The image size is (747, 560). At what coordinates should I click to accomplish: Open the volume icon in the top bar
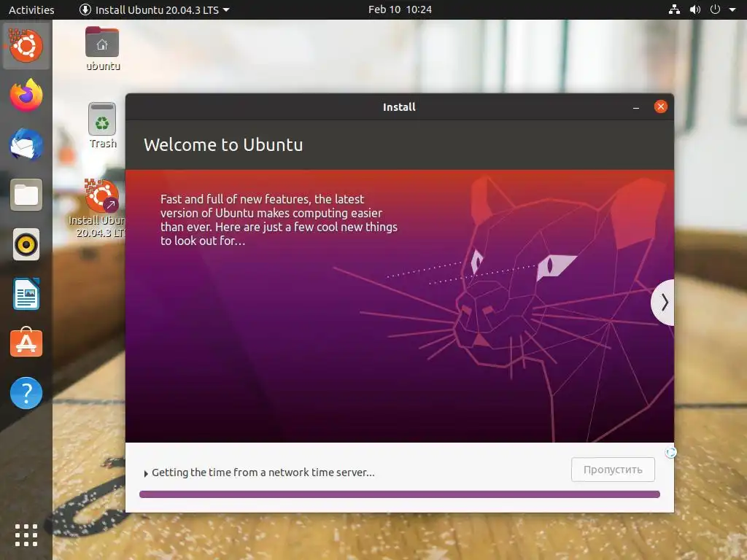click(x=695, y=9)
